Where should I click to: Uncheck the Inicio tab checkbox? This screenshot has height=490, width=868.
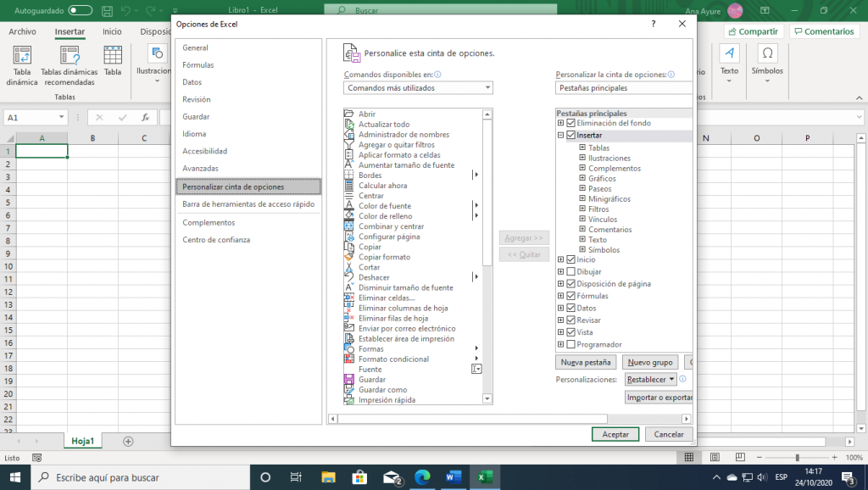coord(570,259)
